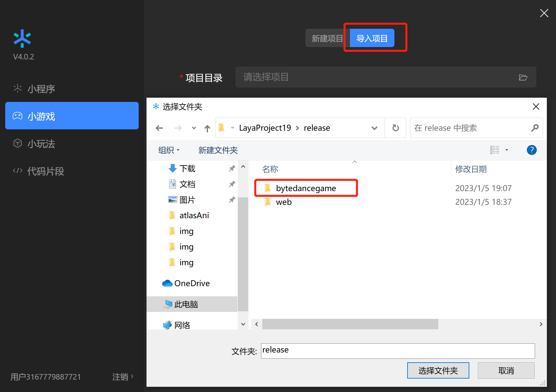Open the 小程序 sidebar section
Image resolution: width=556 pixels, height=392 pixels.
41,89
